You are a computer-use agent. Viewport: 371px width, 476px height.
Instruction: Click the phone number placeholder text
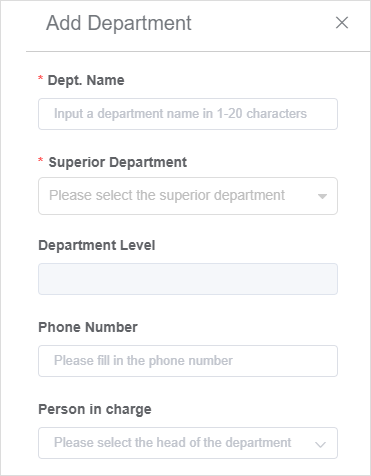143,361
